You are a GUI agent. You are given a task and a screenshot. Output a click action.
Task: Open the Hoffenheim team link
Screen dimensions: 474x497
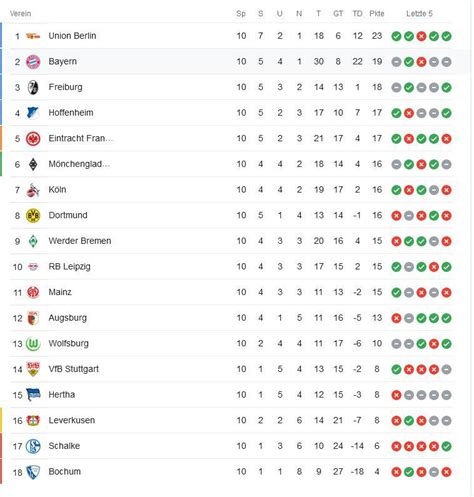tap(71, 113)
